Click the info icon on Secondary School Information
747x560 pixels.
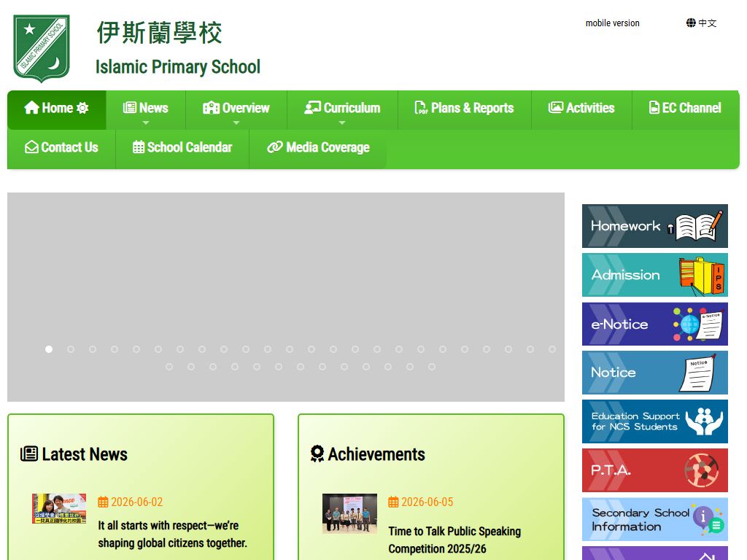click(x=703, y=516)
